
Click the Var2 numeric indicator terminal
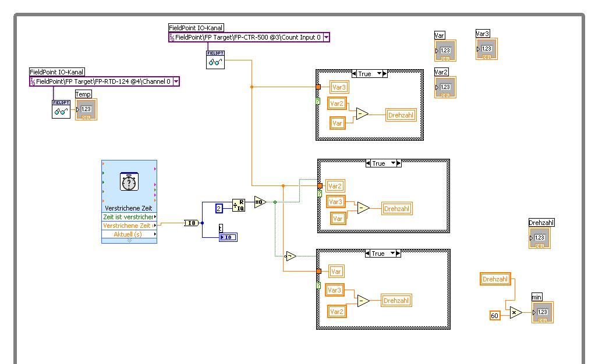coord(445,87)
